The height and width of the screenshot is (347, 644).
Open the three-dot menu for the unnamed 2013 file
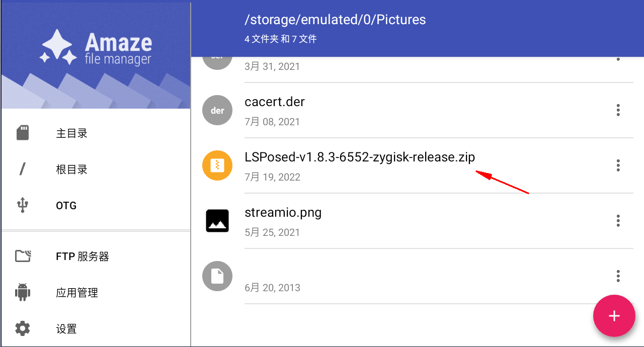[x=618, y=276]
